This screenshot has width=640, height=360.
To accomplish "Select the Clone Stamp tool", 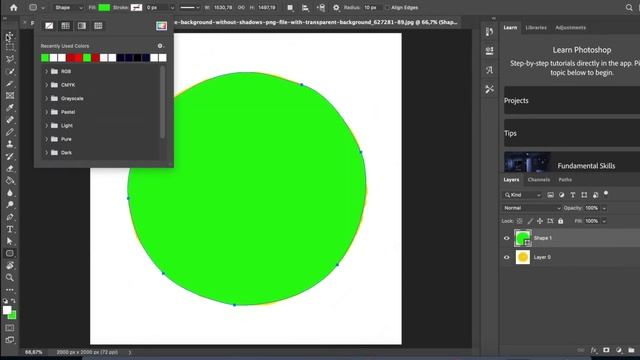I will pos(9,144).
